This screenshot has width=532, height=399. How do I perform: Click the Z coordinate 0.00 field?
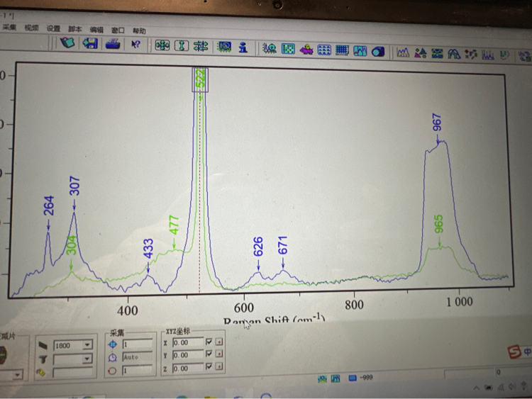(188, 368)
